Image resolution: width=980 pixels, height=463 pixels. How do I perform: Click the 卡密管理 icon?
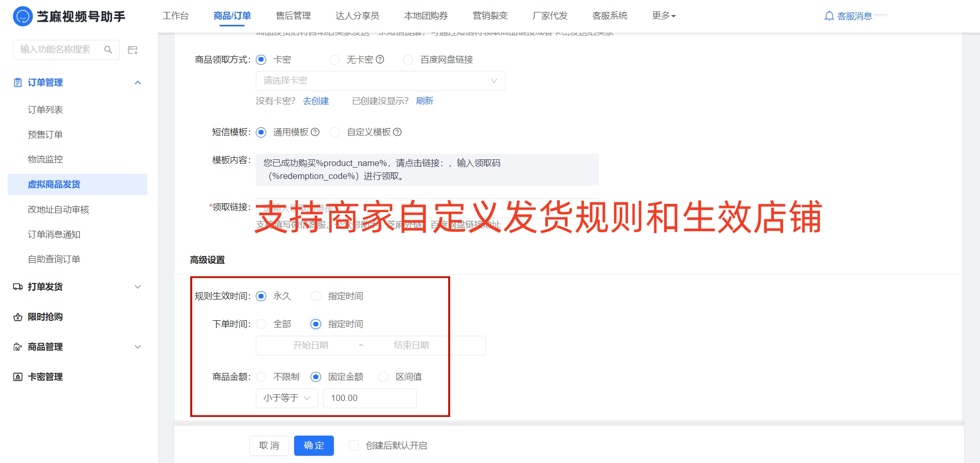18,377
